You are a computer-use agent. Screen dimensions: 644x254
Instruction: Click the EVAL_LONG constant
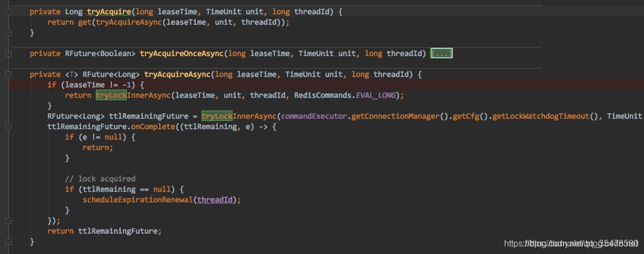pyautogui.click(x=375, y=96)
